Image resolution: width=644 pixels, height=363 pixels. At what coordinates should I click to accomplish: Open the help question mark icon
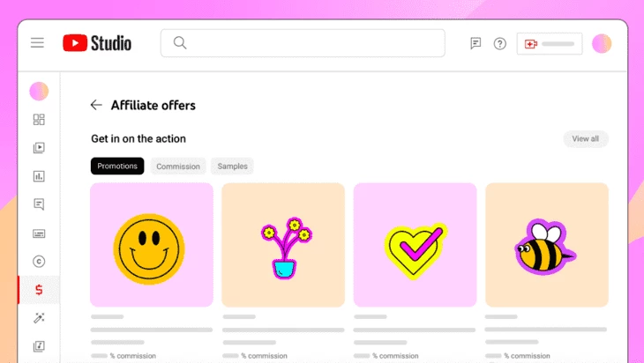500,43
